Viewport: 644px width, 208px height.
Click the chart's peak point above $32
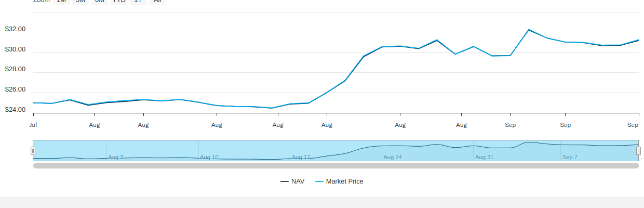point(529,30)
